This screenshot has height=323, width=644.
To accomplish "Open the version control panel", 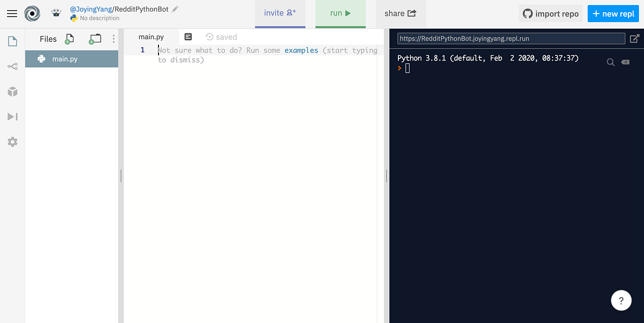I will coord(12,66).
